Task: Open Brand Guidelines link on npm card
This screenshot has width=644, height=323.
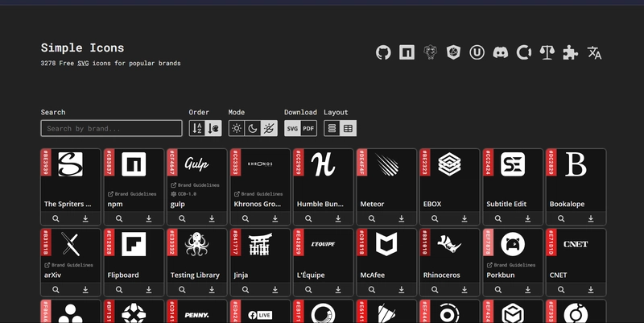Action: (132, 194)
